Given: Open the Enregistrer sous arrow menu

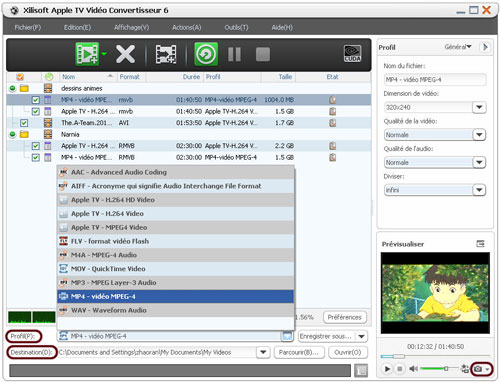Looking at the screenshot, I should click(361, 336).
